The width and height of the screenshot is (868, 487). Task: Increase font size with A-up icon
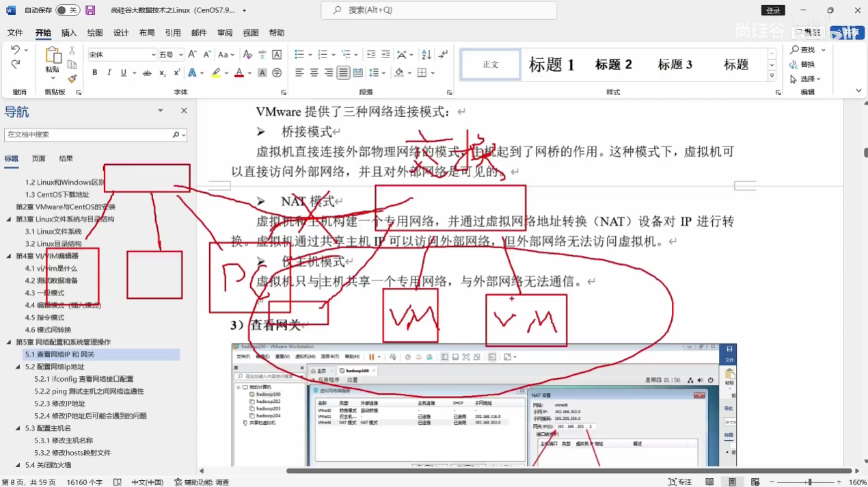(x=192, y=55)
